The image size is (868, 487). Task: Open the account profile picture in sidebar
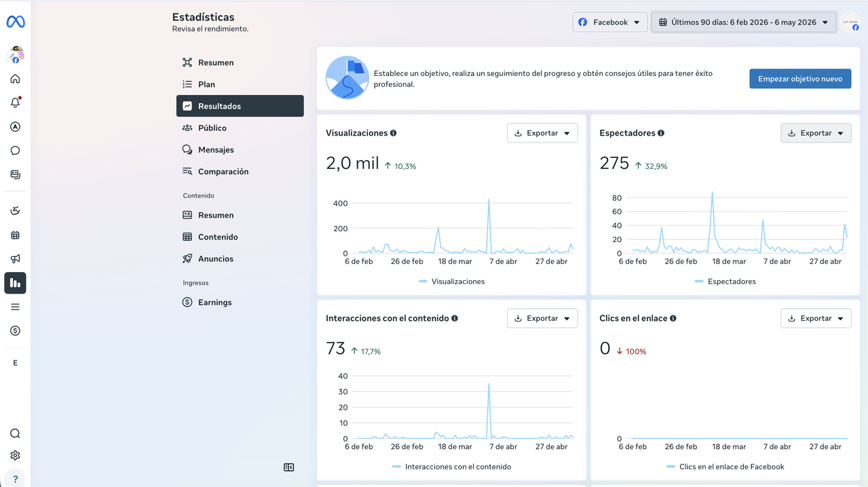(16, 56)
